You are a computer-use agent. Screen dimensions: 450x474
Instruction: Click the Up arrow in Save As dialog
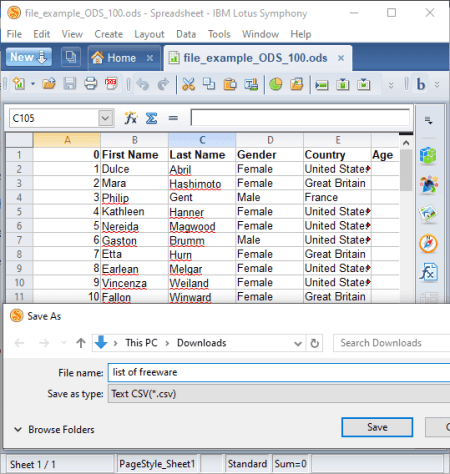[x=81, y=343]
